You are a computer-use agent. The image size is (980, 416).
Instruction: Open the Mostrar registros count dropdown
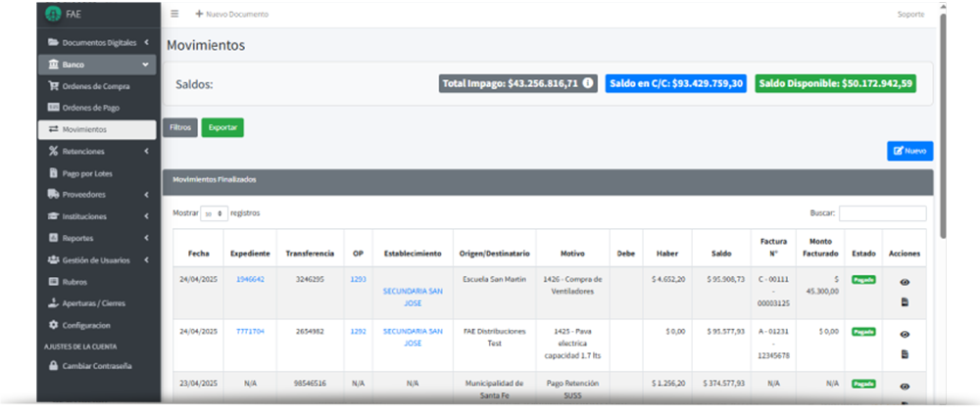[214, 212]
